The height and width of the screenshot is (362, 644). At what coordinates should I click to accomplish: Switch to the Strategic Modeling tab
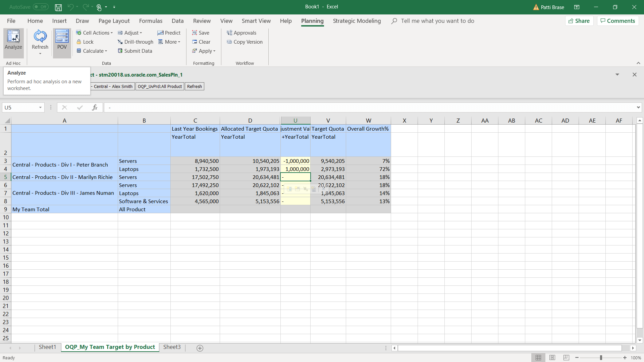click(357, 21)
